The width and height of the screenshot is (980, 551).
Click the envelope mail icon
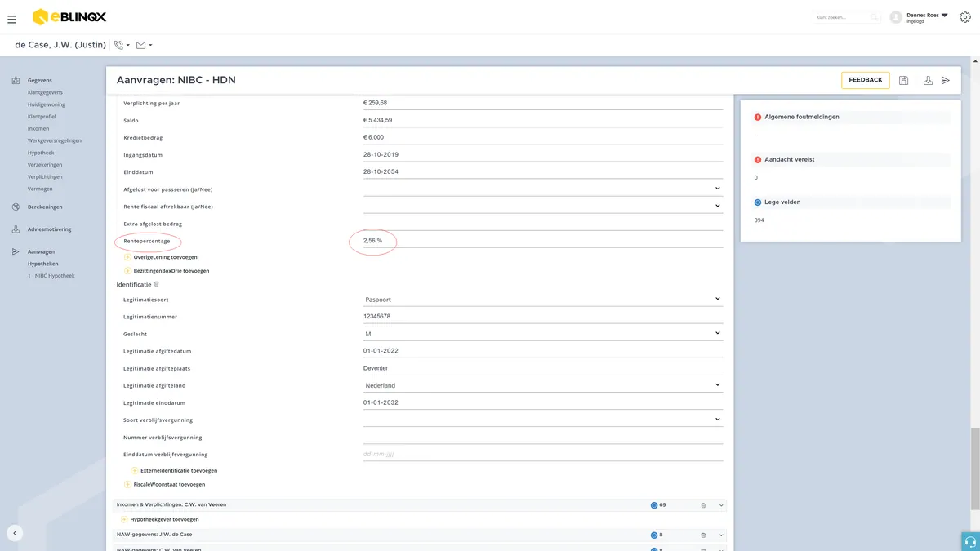click(x=140, y=45)
